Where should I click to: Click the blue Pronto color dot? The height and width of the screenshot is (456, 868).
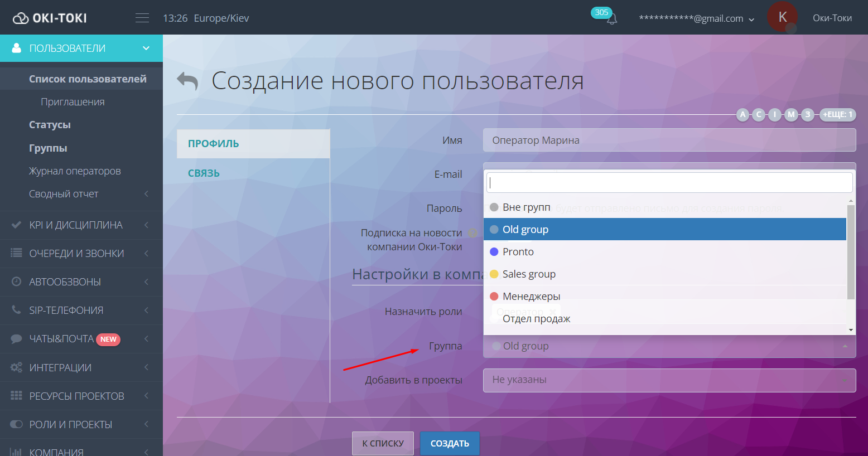[494, 251]
